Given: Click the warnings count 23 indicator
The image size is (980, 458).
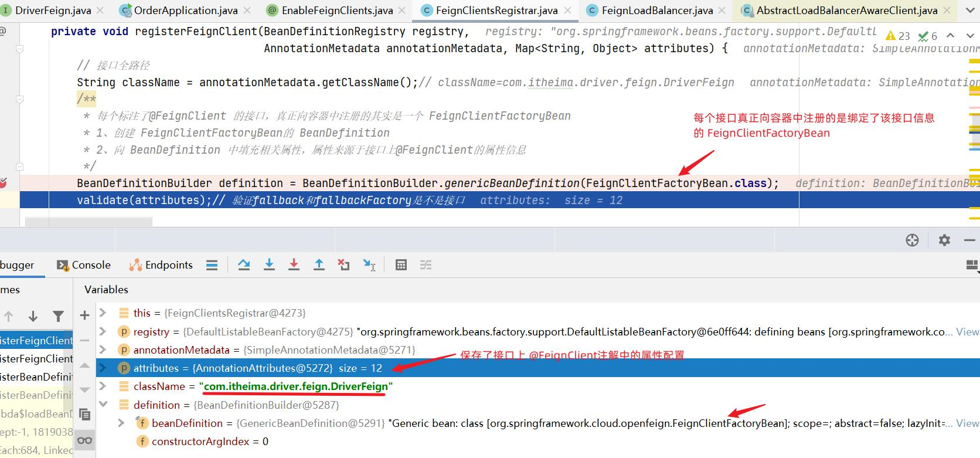Looking at the screenshot, I should (x=898, y=36).
